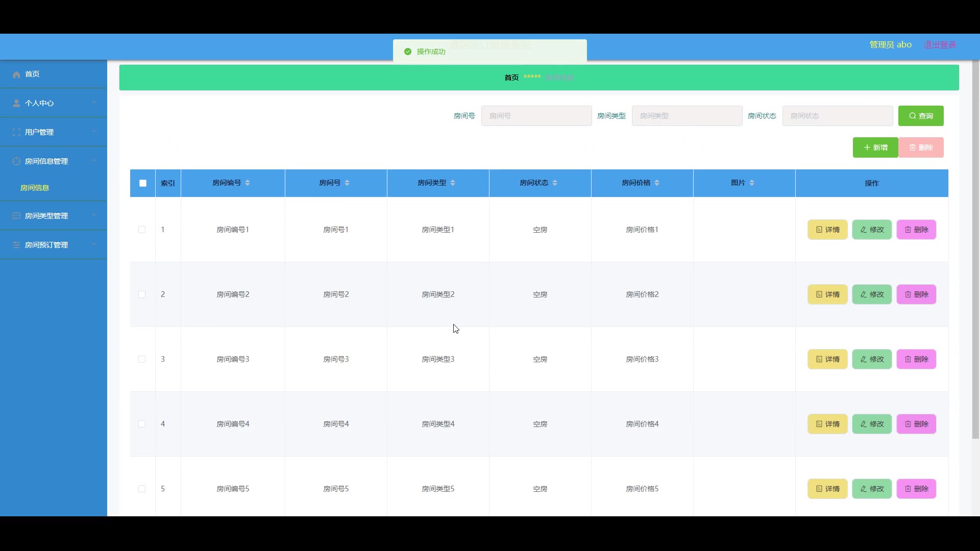Click the 退出登录 logout link
This screenshot has height=551, width=980.
click(940, 45)
